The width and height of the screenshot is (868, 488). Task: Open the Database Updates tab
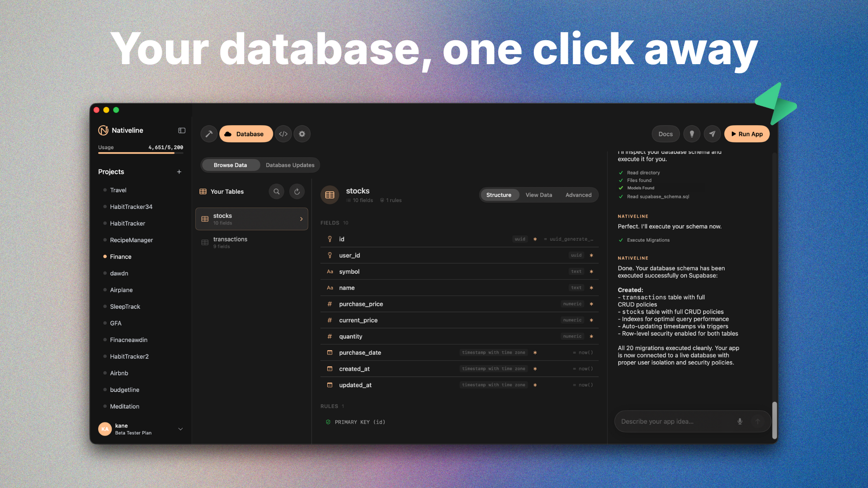coord(290,165)
